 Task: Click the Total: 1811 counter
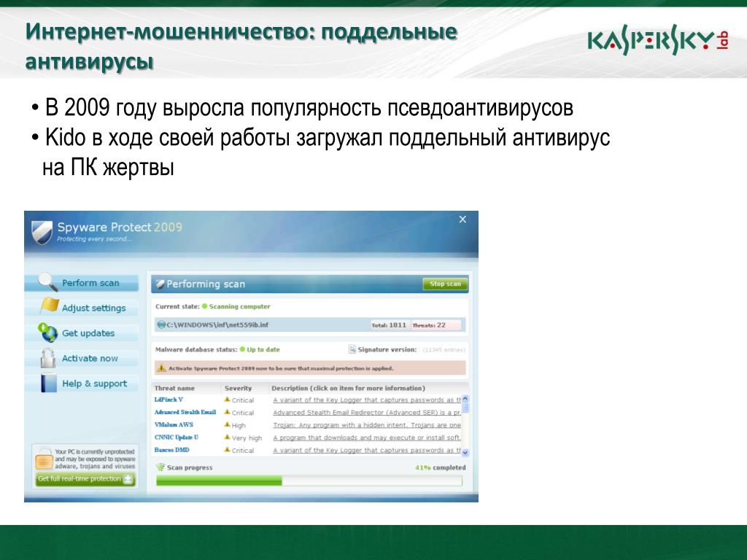tap(389, 325)
